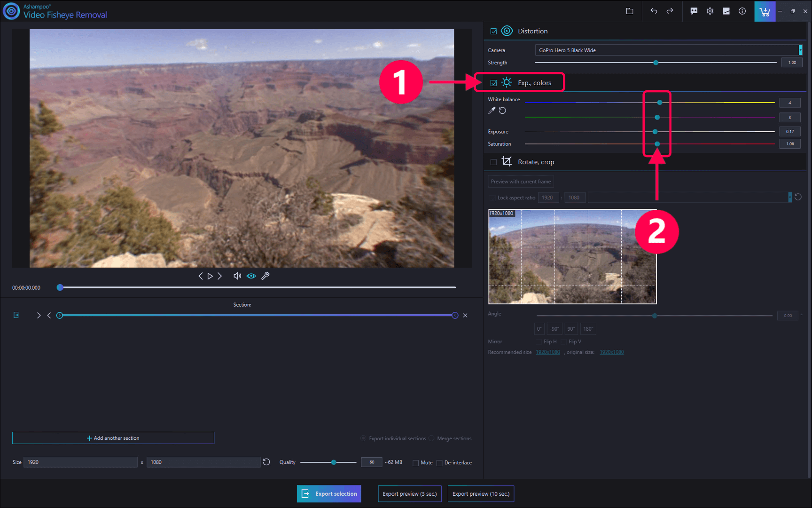The height and width of the screenshot is (508, 812).
Task: Click the Exposure value field 0.17
Action: (790, 132)
